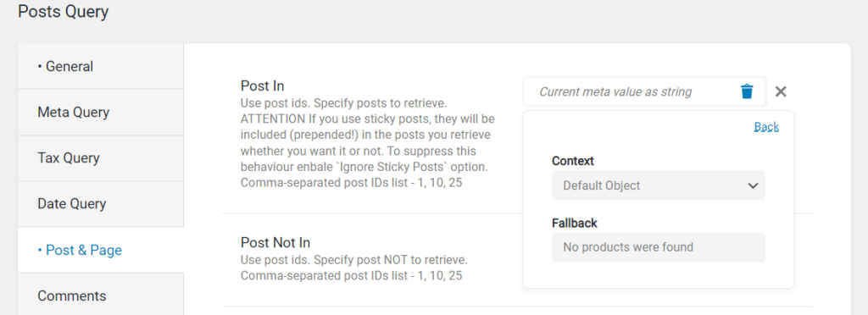Close the macro popup with X icon
868x315 pixels.
coord(781,91)
